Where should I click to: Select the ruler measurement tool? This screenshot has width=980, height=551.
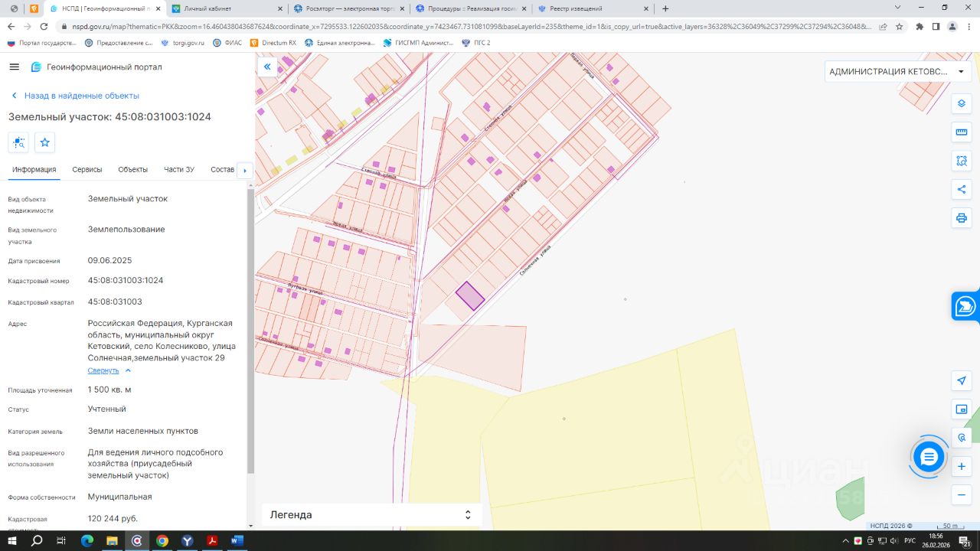(x=962, y=132)
